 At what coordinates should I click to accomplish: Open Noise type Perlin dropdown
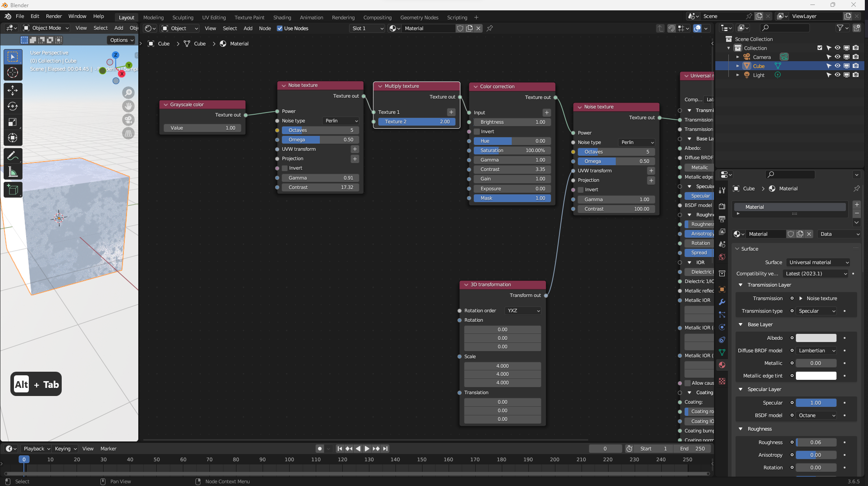click(x=341, y=121)
